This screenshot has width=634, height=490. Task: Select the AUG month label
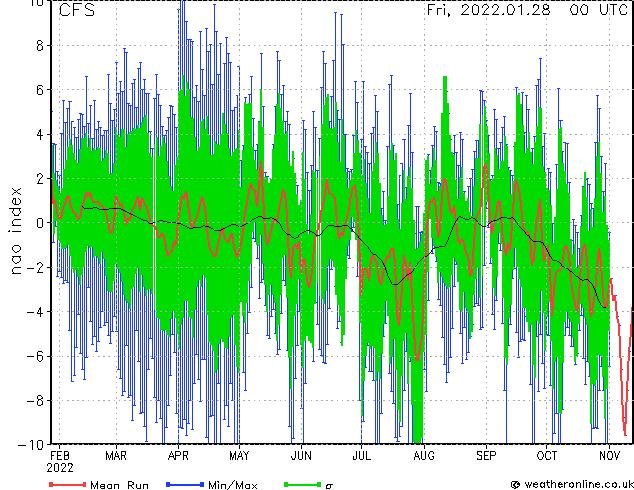(424, 456)
